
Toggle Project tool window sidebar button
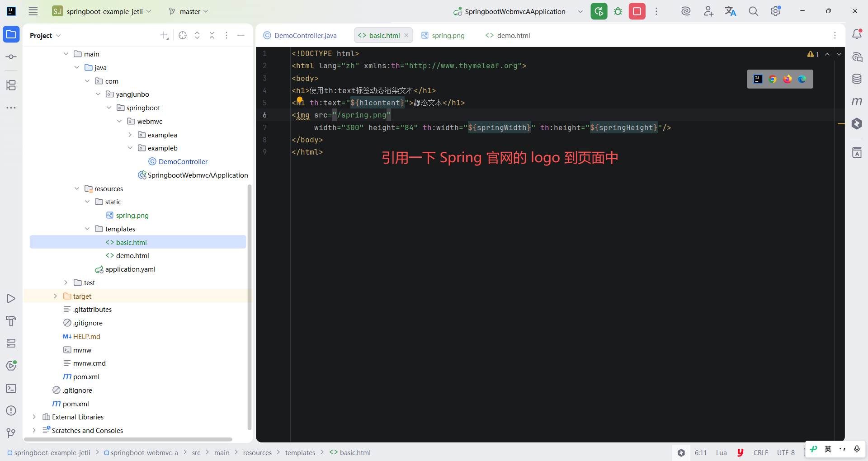[11, 34]
